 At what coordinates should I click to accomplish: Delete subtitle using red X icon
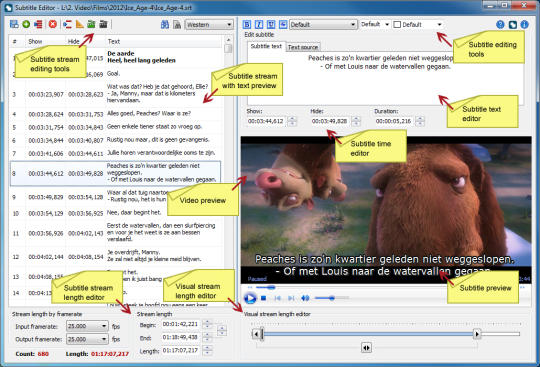click(x=52, y=24)
